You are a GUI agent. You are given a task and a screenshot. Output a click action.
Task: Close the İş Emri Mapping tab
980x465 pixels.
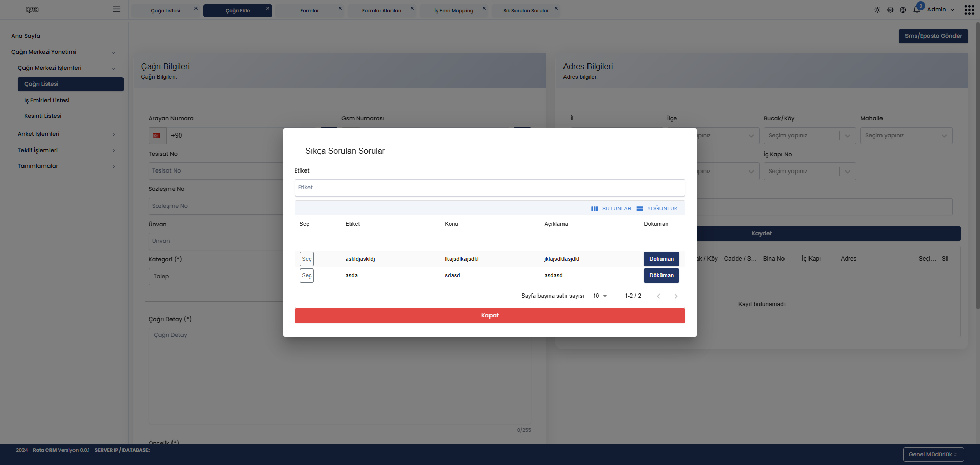tap(484, 8)
